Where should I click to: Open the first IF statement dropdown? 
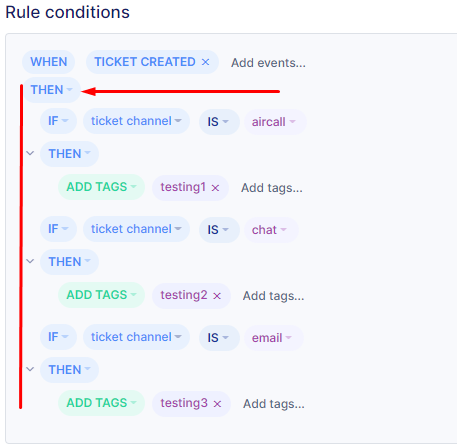[58, 121]
